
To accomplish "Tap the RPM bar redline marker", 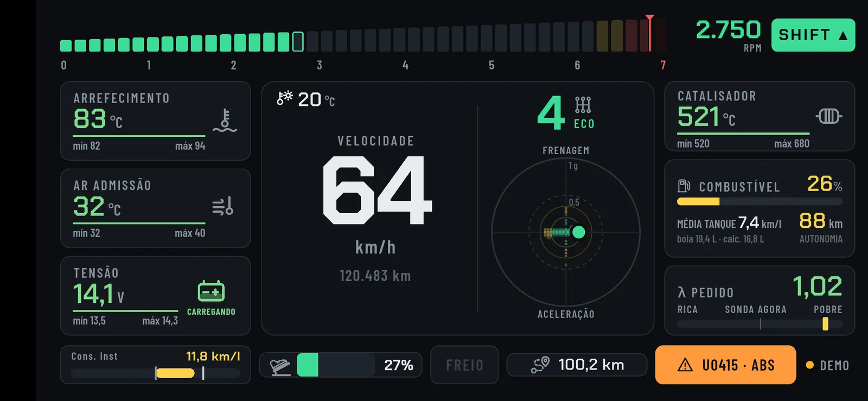I will click(x=649, y=33).
